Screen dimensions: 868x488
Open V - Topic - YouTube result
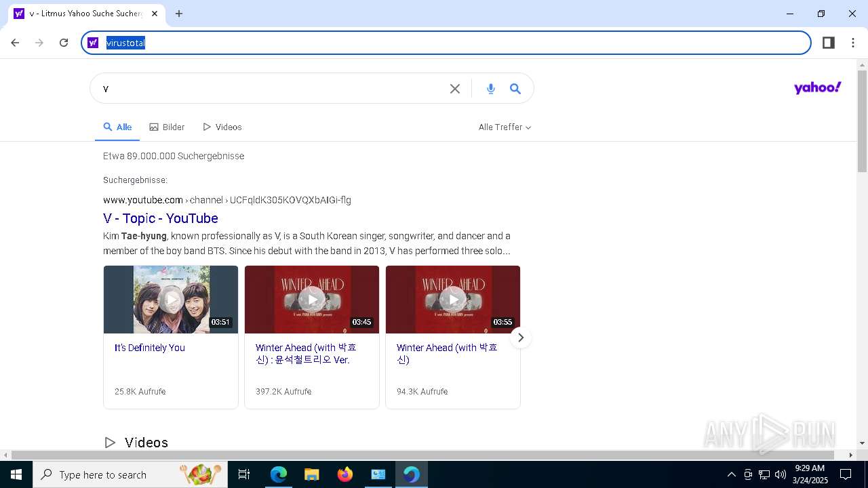[161, 218]
